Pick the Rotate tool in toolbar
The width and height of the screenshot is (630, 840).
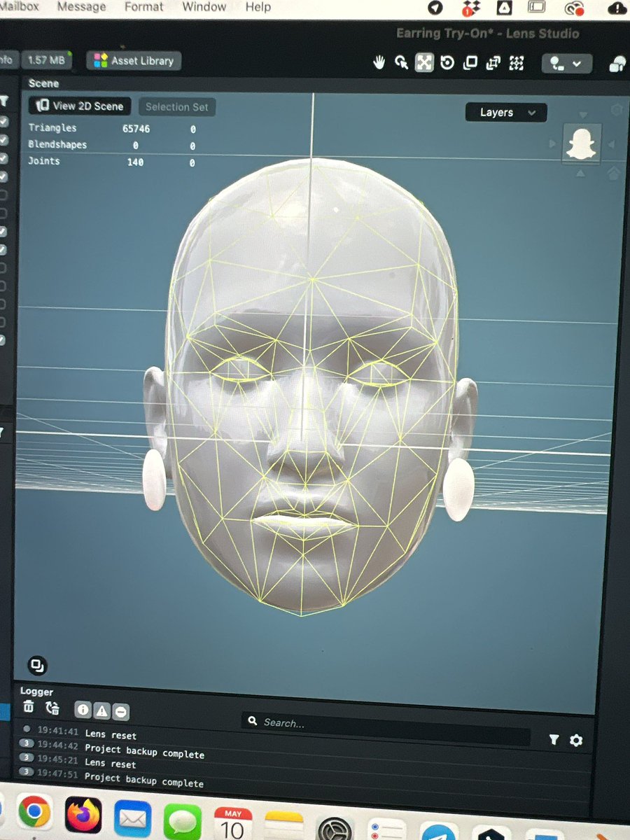pos(447,62)
